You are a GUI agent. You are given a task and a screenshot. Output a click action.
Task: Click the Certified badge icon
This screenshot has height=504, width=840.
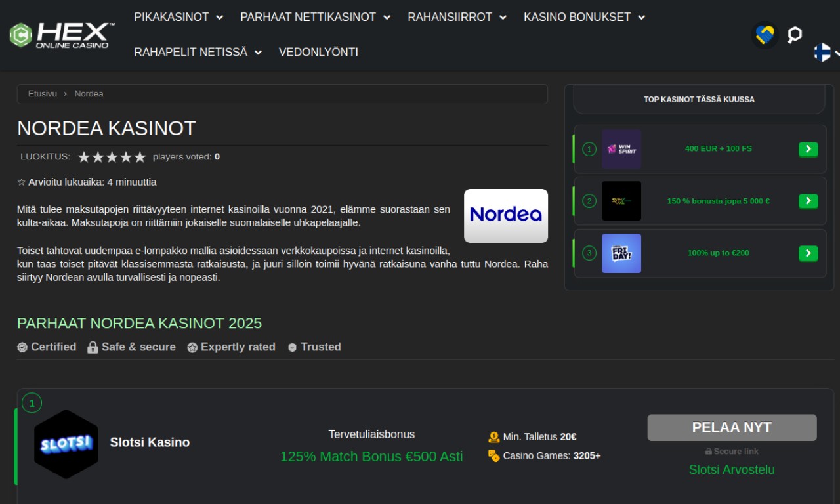22,347
